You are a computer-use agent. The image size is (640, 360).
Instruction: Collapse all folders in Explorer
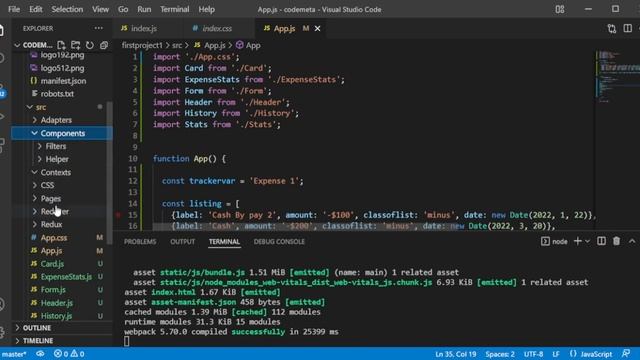[x=104, y=45]
